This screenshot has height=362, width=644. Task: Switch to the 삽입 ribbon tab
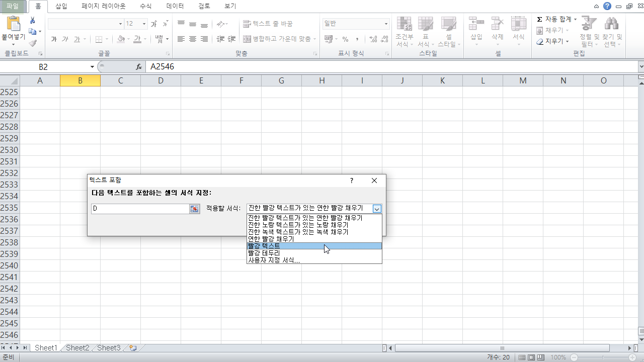point(61,6)
